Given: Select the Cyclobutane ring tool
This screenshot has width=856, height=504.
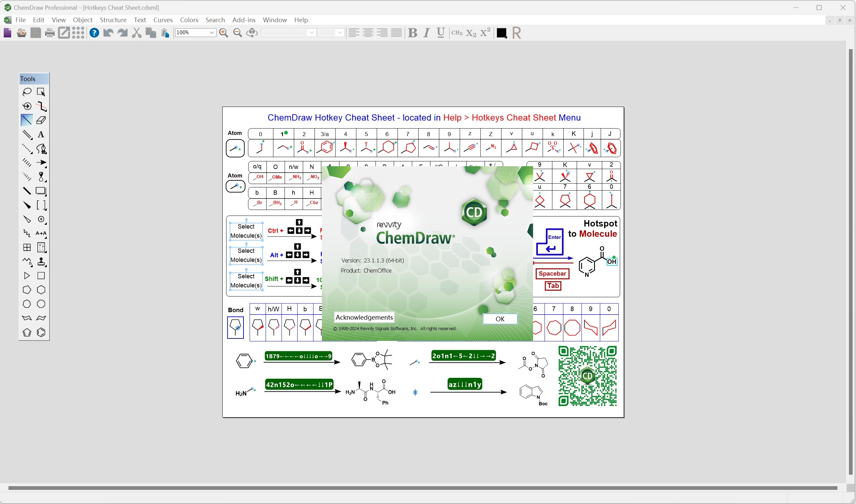Looking at the screenshot, I should tap(41, 276).
